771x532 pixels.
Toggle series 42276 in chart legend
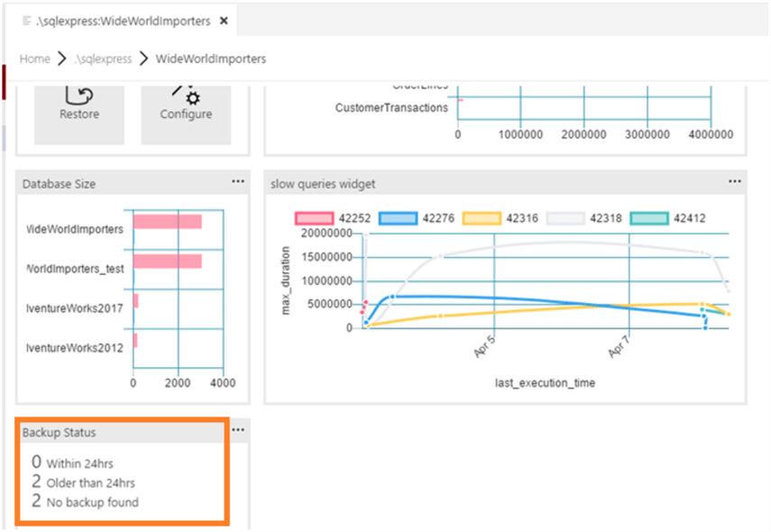coord(397,217)
